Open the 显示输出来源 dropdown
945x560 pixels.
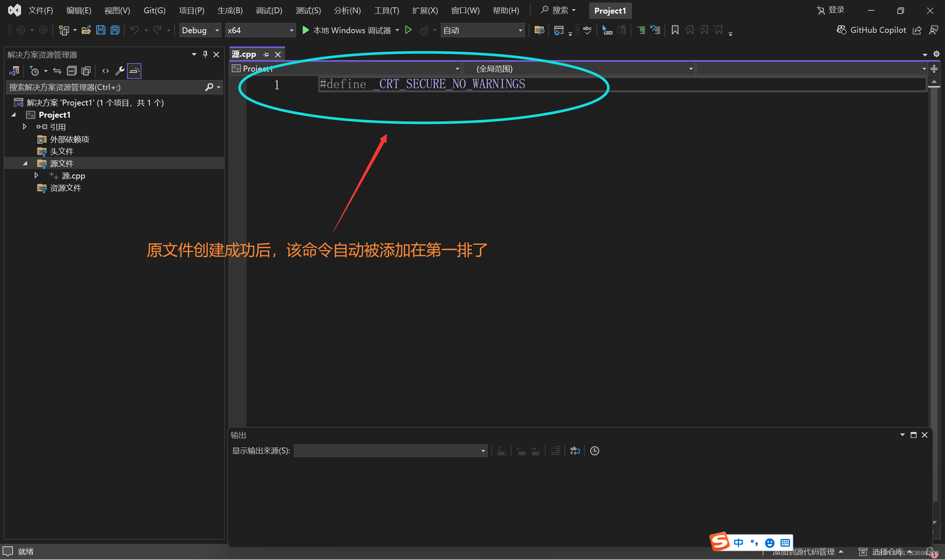(391, 451)
